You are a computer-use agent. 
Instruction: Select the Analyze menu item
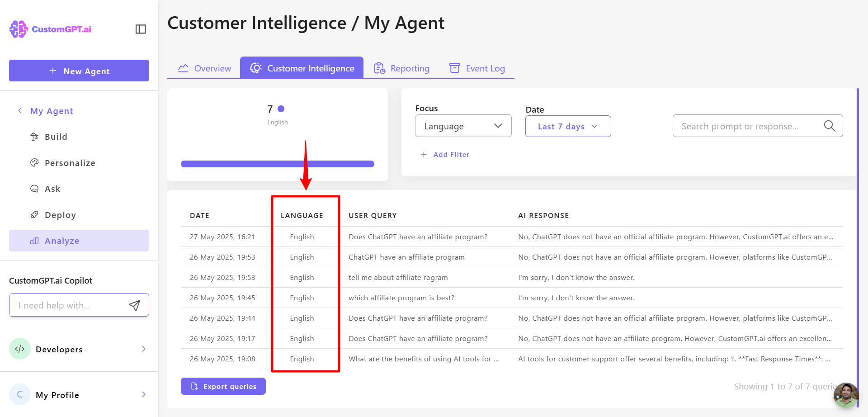[x=79, y=241]
